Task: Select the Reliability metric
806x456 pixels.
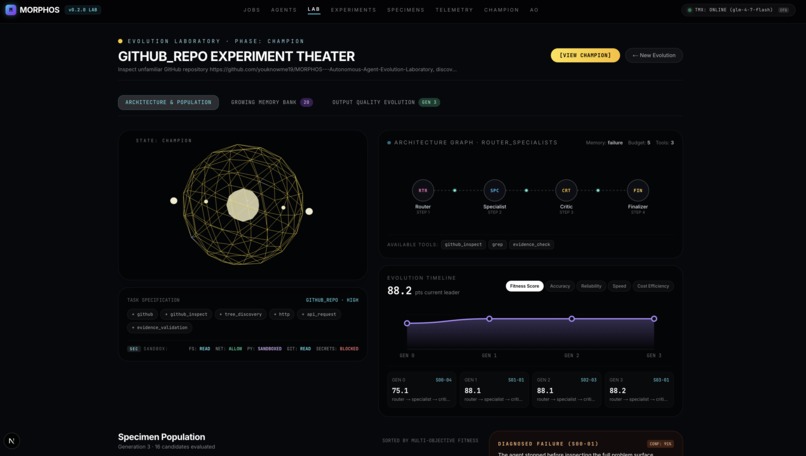Action: [x=591, y=286]
